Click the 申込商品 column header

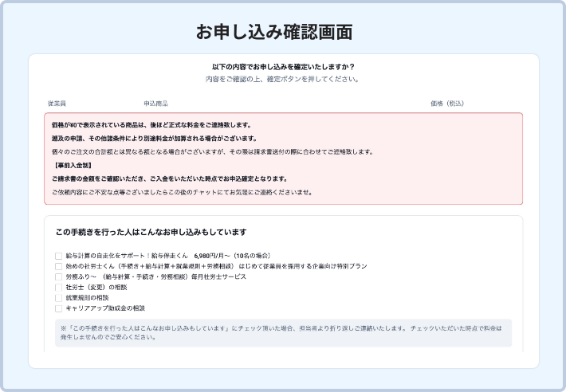(155, 104)
